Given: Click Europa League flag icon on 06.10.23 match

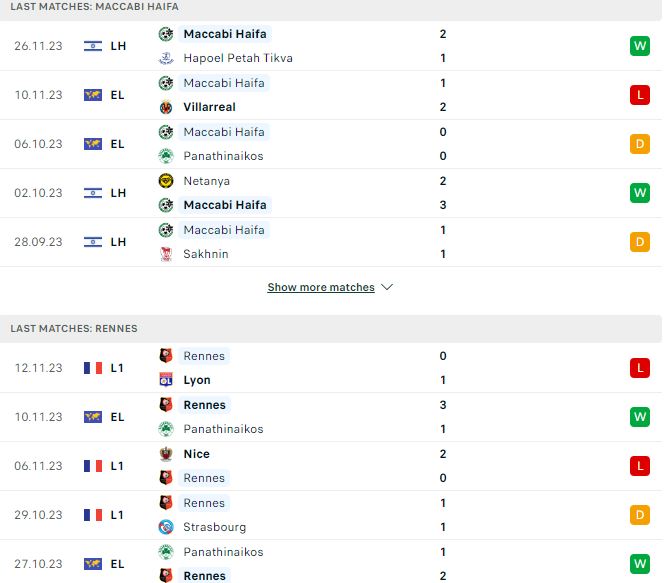Looking at the screenshot, I should click(93, 144).
